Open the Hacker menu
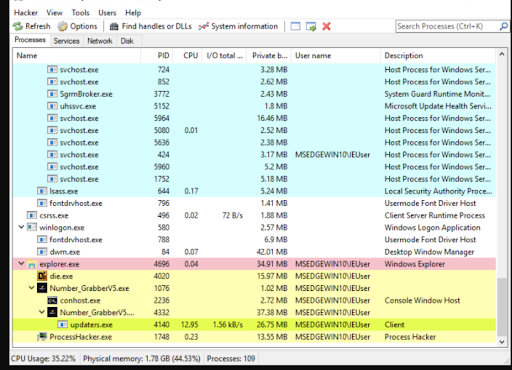This screenshot has width=512, height=370. coord(26,13)
